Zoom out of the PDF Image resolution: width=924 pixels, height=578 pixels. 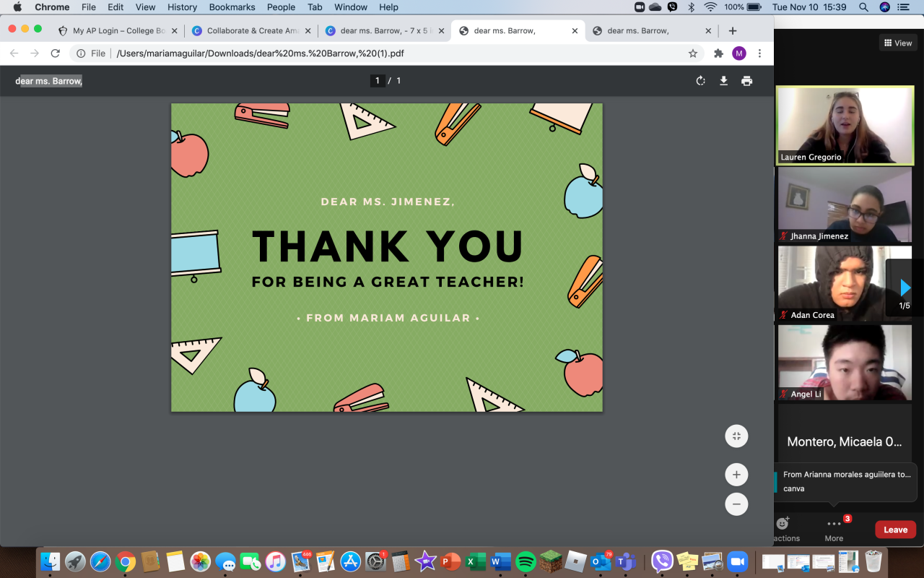click(x=736, y=504)
